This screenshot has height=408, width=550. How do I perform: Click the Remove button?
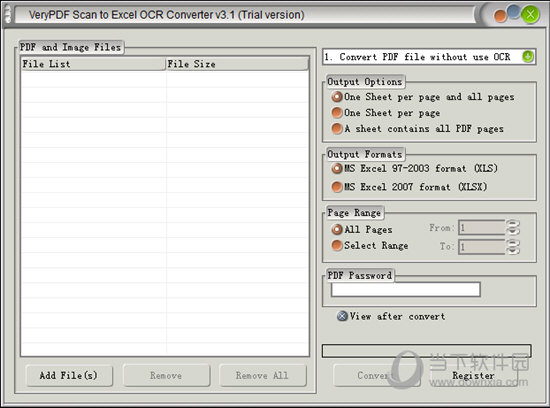(x=166, y=375)
